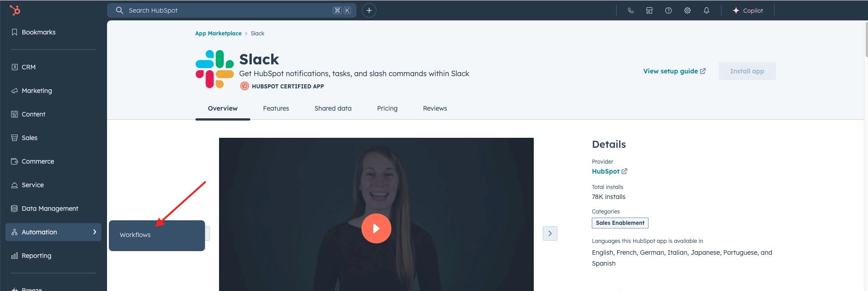Focus the Search HubSpot field

point(231,10)
